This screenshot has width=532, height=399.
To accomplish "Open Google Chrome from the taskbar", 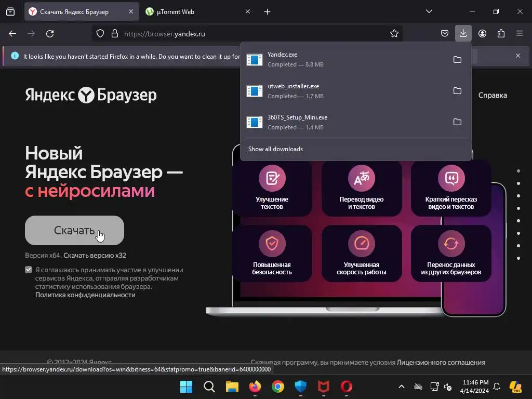I will point(278,387).
